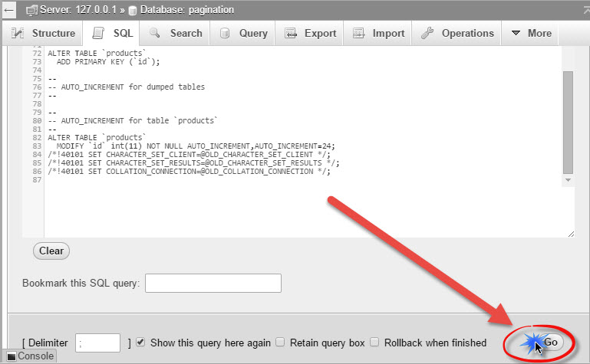Click the Import tab icon
Image resolution: width=590 pixels, height=364 pixels.
(x=358, y=33)
